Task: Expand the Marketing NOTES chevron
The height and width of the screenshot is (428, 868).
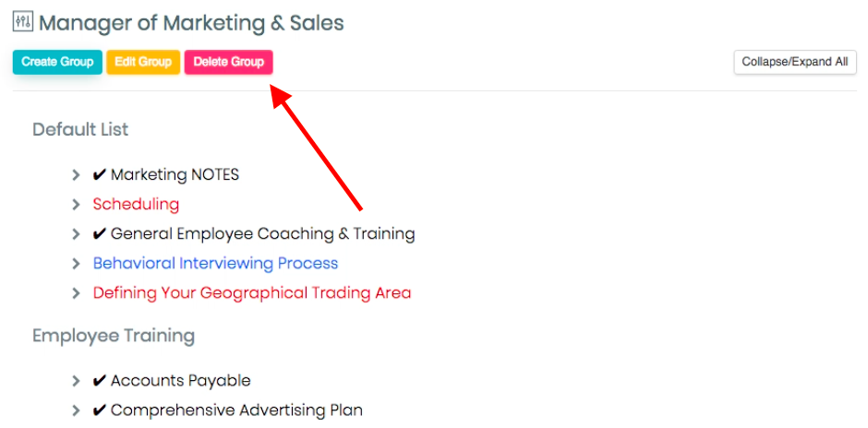Action: click(x=77, y=175)
